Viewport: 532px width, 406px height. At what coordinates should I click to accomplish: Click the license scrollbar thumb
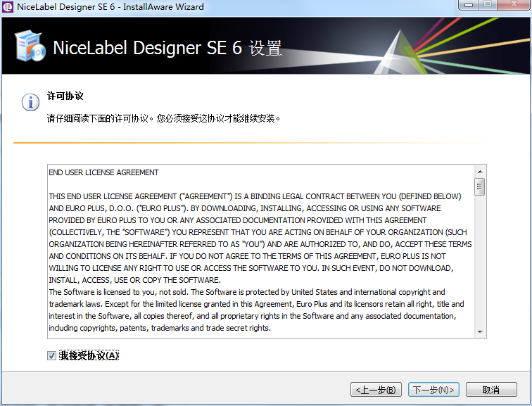(x=480, y=186)
